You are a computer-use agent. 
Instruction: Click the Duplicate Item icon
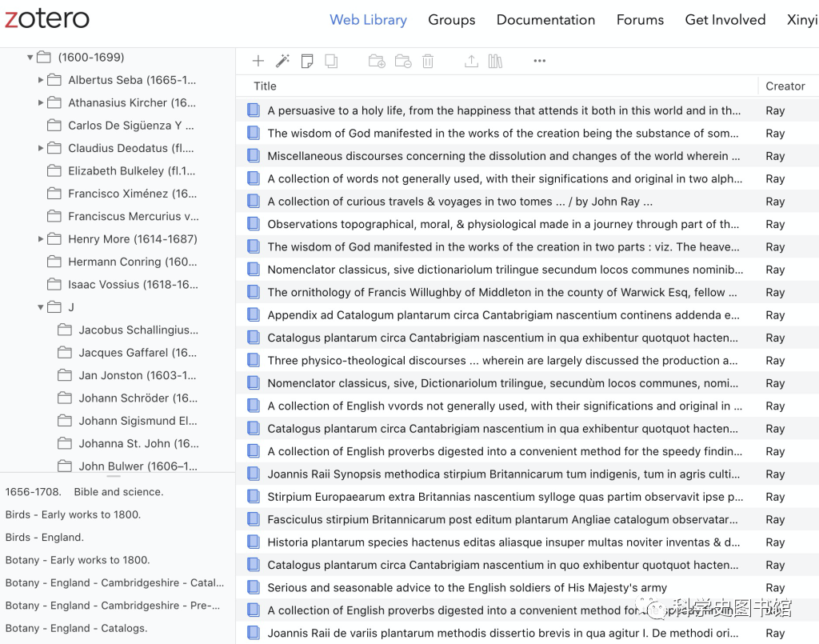331,61
